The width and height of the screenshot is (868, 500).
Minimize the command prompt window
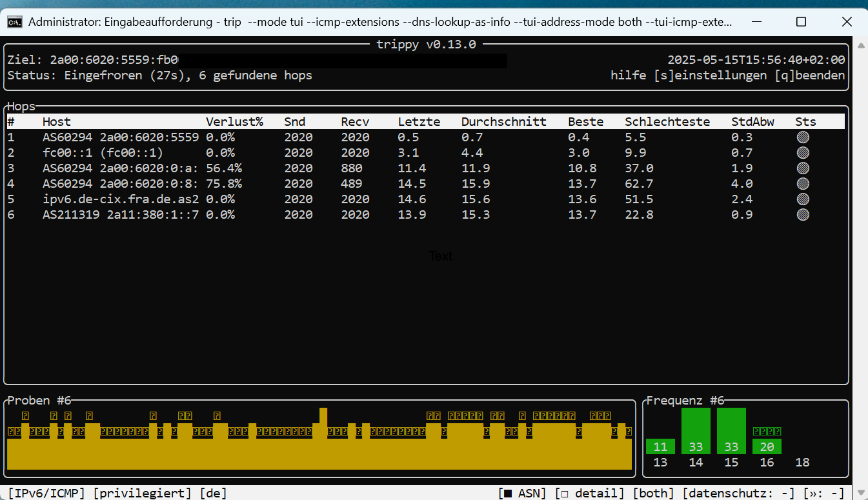click(756, 22)
